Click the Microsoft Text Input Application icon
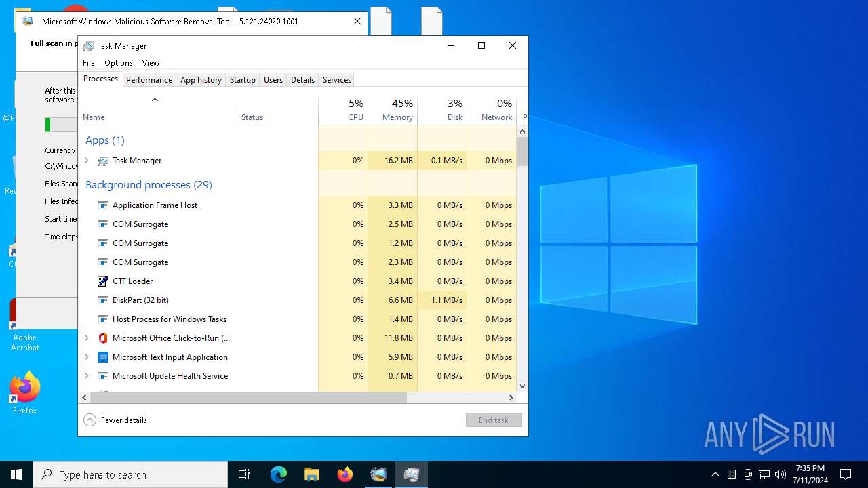This screenshot has width=868, height=488. pos(103,357)
